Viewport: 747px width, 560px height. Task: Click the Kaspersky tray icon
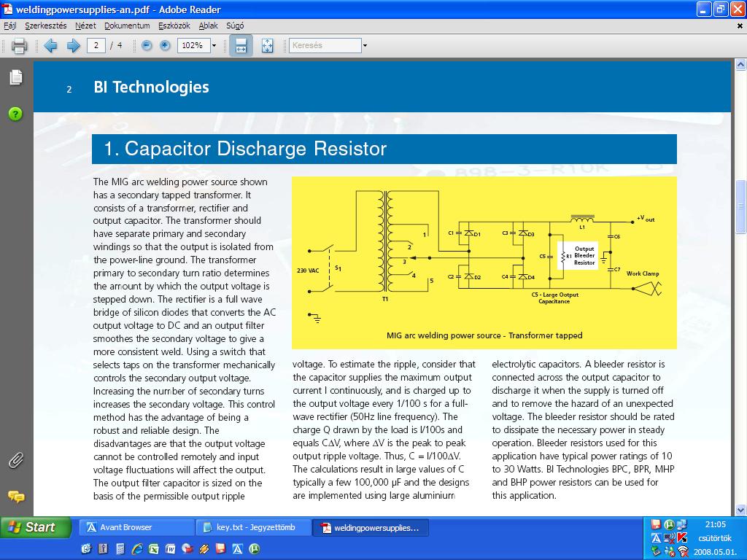tap(682, 538)
